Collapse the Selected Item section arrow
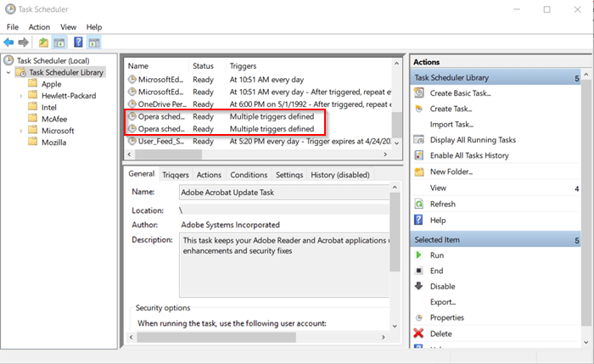The image size is (594, 364). pyautogui.click(x=576, y=240)
